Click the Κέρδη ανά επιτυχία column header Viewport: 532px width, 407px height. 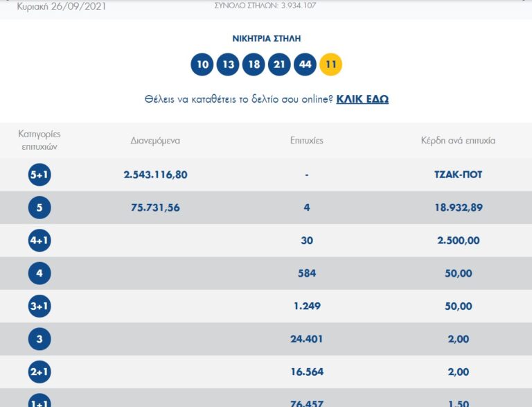tap(458, 140)
